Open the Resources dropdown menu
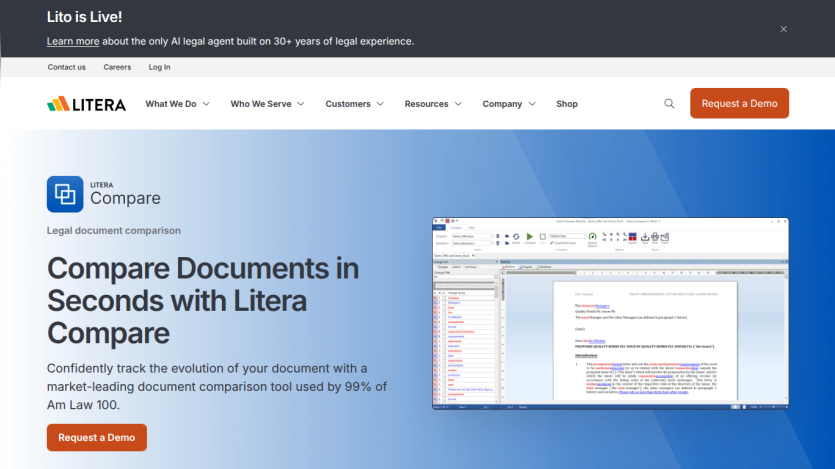Screen dimensions: 835x469 point(433,104)
